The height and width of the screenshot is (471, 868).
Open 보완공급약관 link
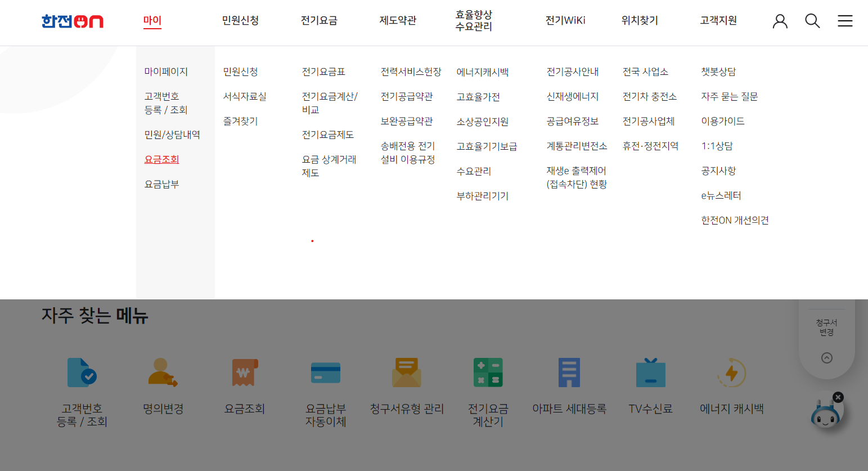pyautogui.click(x=407, y=122)
